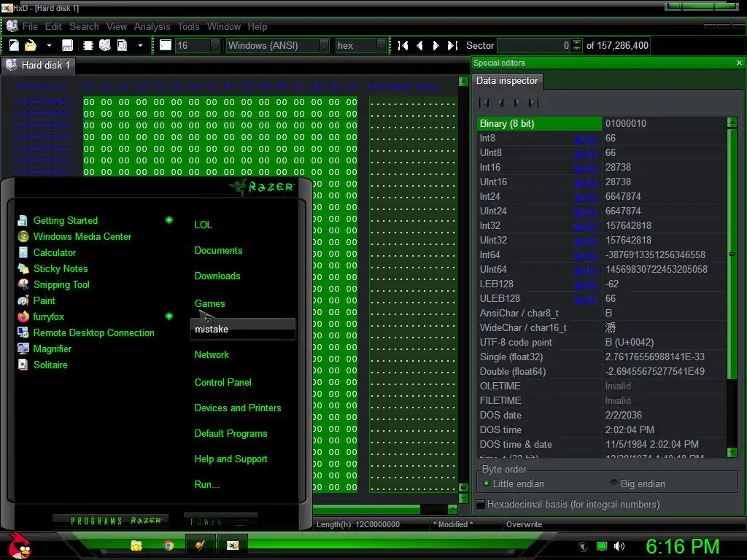Select the Data inspector tab
Image resolution: width=747 pixels, height=560 pixels.
(507, 81)
